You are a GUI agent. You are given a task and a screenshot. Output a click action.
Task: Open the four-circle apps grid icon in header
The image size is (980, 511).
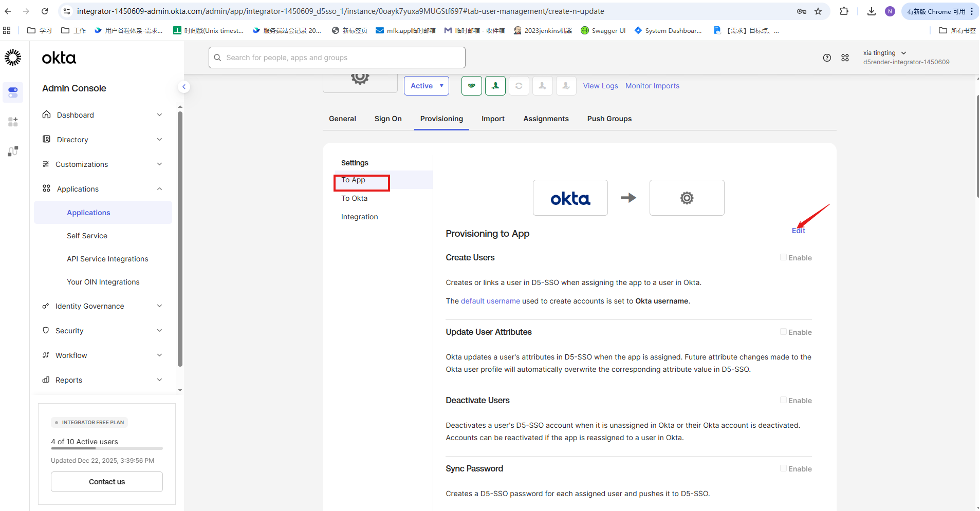(845, 58)
